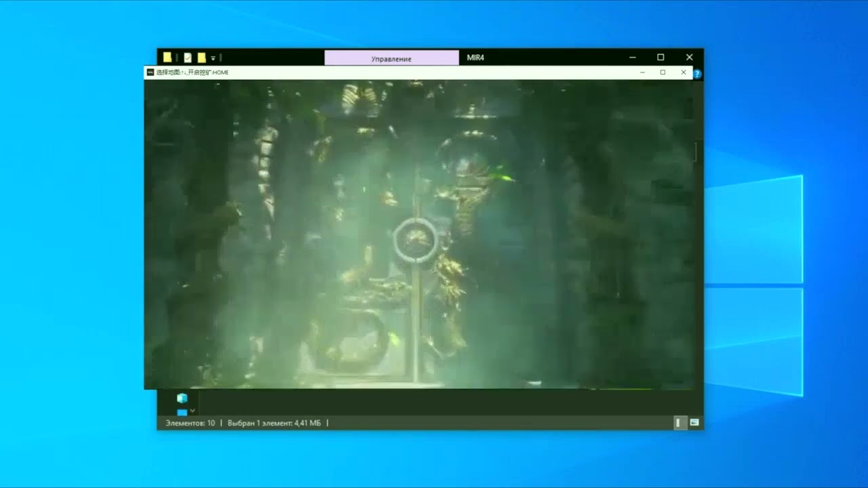The height and width of the screenshot is (488, 868).
Task: Click "Выбран 1 элемент: 4,41 МБ" status text
Action: (x=274, y=423)
